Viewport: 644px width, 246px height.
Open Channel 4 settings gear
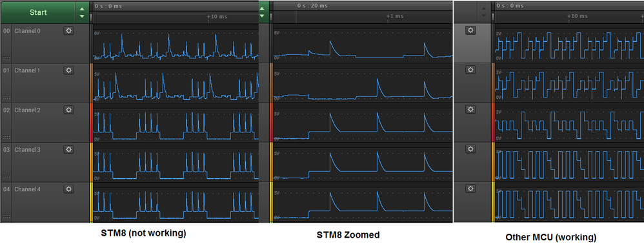[68, 189]
